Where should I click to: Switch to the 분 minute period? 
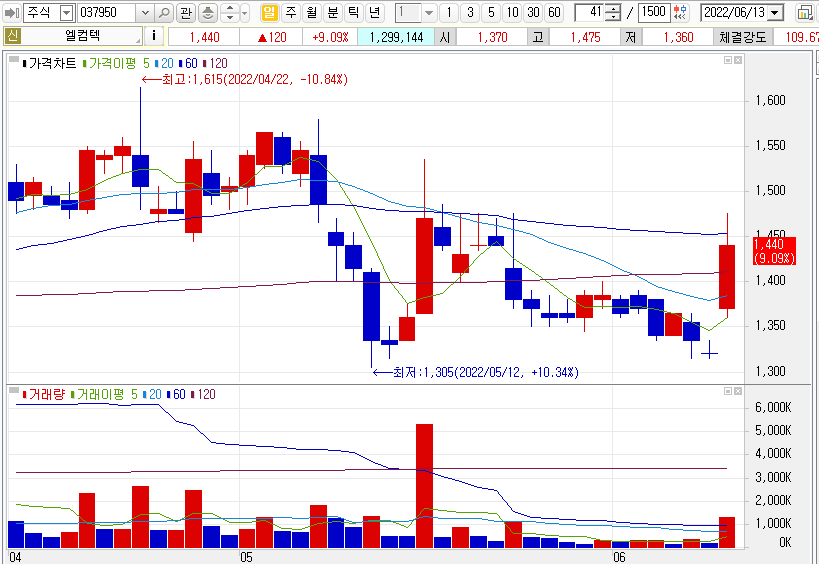pyautogui.click(x=333, y=12)
